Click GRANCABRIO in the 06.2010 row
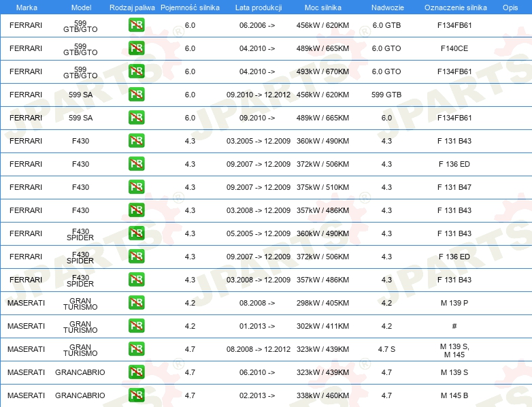This screenshot has height=407, width=532. point(80,372)
